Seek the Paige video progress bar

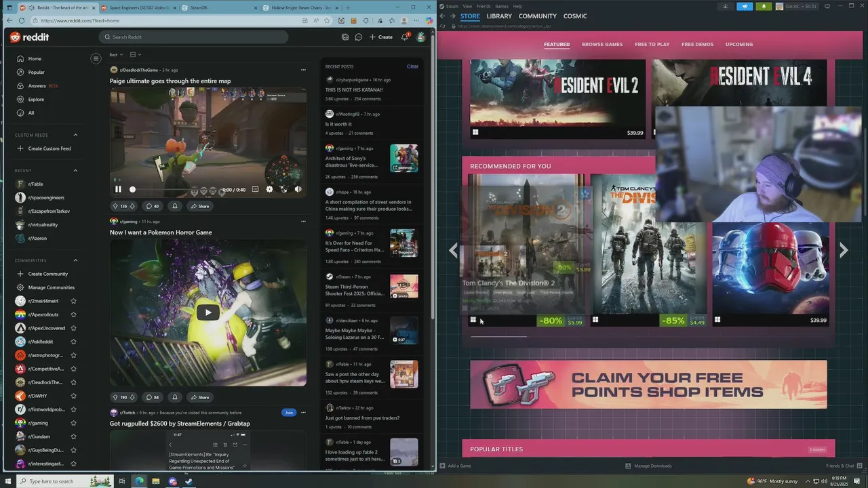178,190
